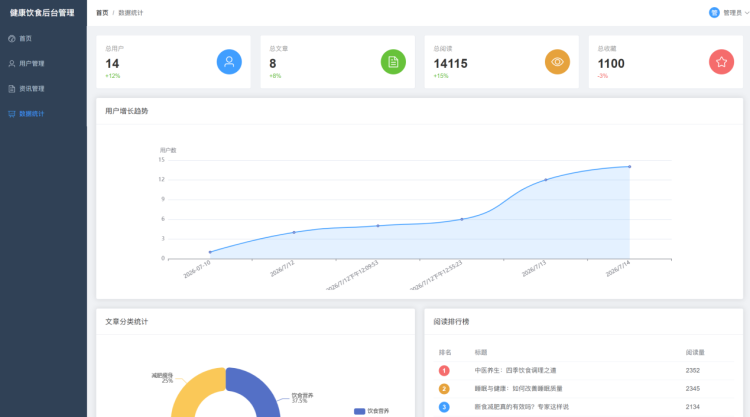Click the 总文章 value 8

(273, 64)
